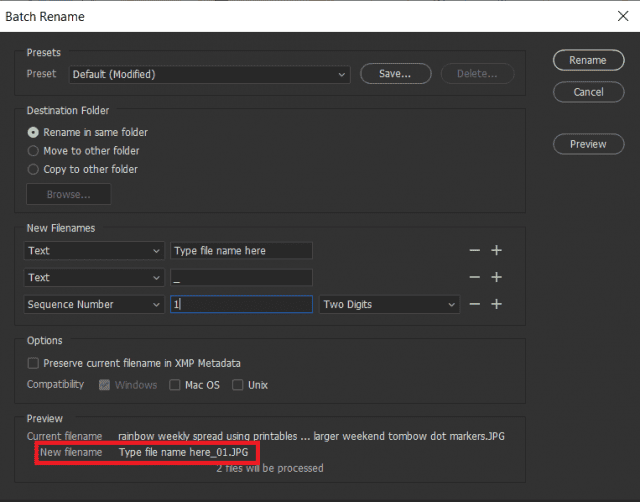Open the Preset dropdown showing Default (Modified)
Screen dimensions: 640x502
pos(209,74)
